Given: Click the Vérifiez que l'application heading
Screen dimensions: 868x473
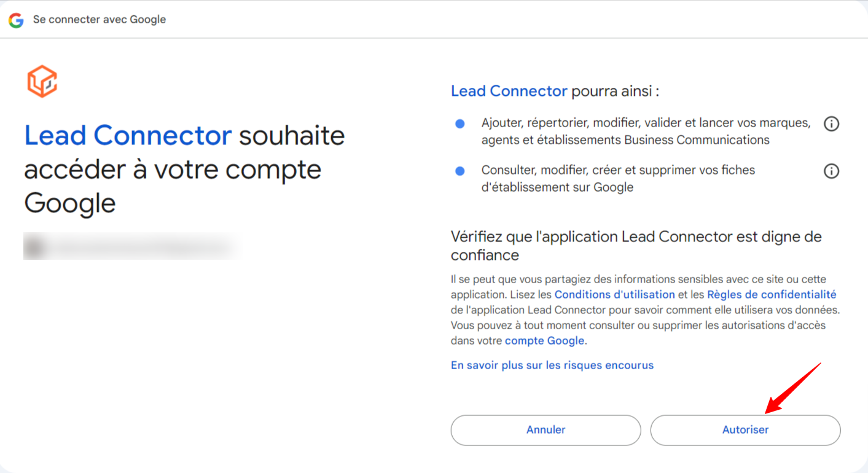Looking at the screenshot, I should point(636,246).
